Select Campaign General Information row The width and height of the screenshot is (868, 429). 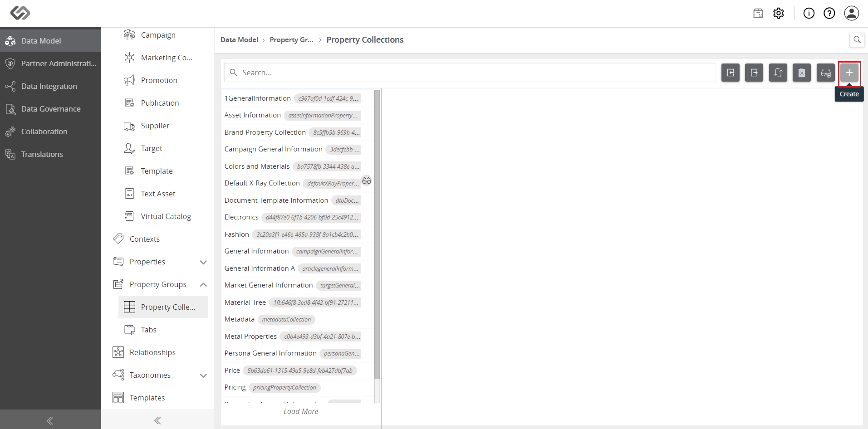298,149
